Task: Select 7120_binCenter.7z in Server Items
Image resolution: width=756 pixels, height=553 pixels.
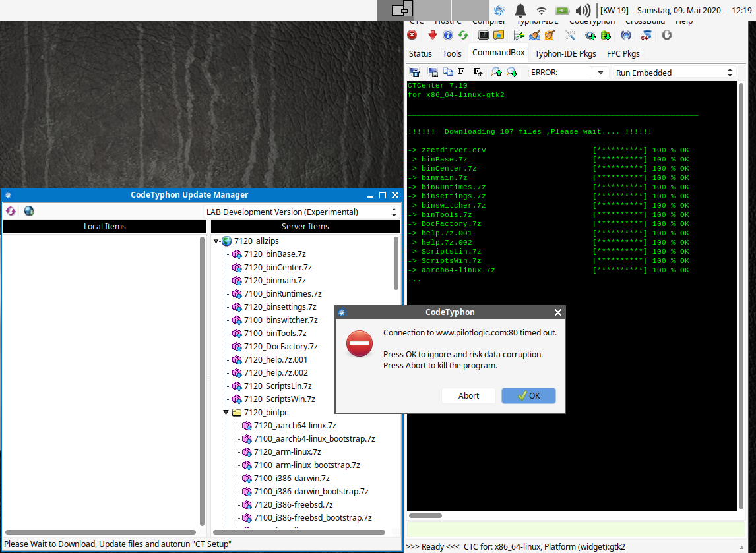Action: [278, 268]
